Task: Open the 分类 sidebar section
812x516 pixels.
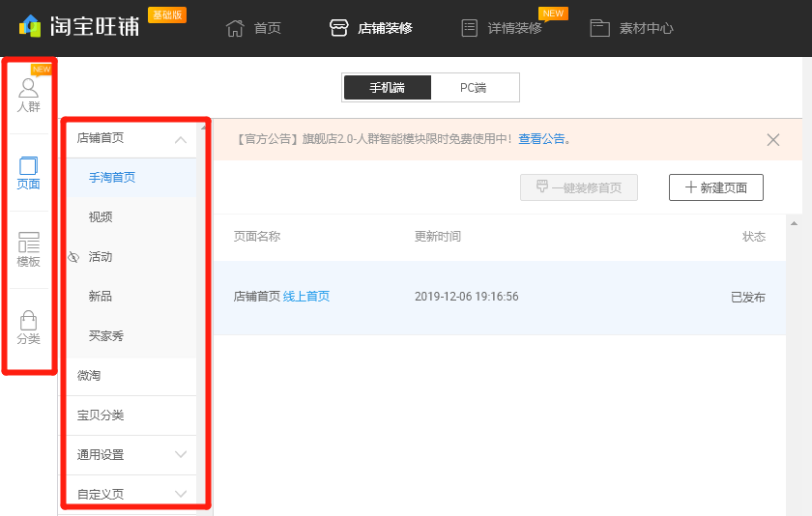Action: tap(28, 328)
